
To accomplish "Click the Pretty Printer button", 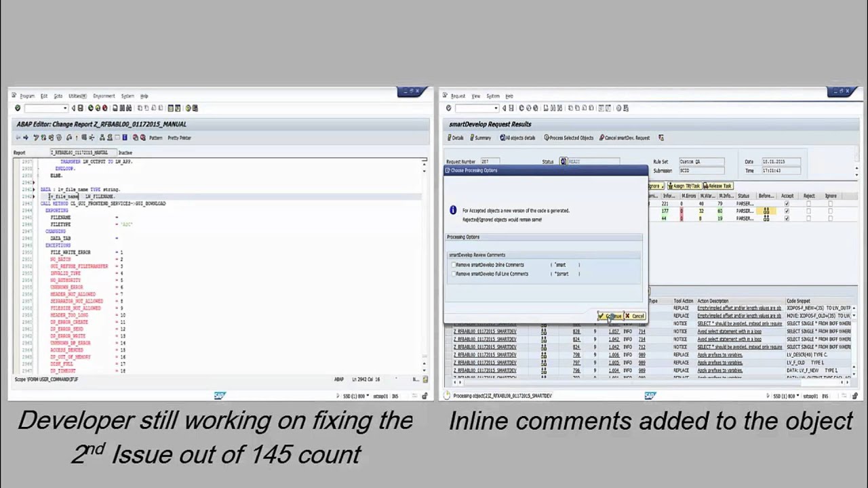I will 179,138.
